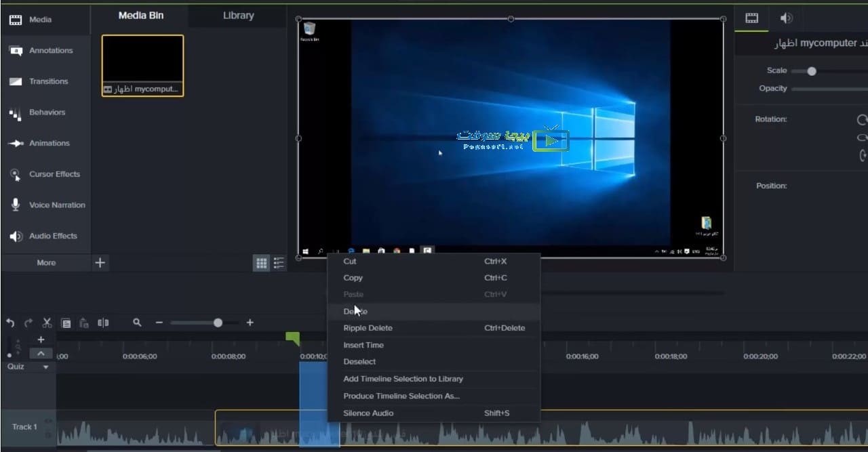Click timeline ruler at 0:00:06;00

(140, 356)
